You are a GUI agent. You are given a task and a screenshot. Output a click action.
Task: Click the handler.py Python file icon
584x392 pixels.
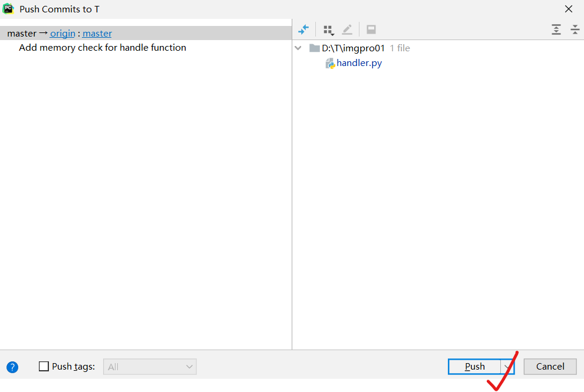point(330,64)
